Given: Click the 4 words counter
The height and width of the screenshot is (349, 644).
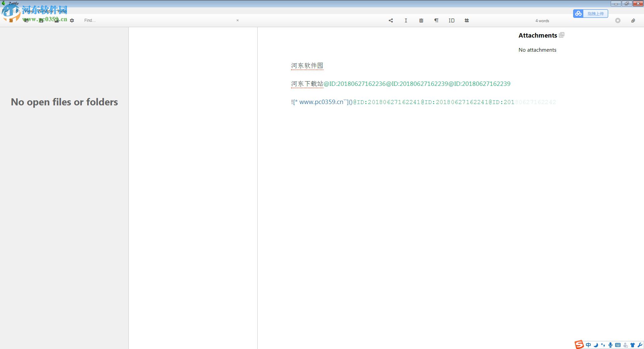Looking at the screenshot, I should tap(542, 21).
